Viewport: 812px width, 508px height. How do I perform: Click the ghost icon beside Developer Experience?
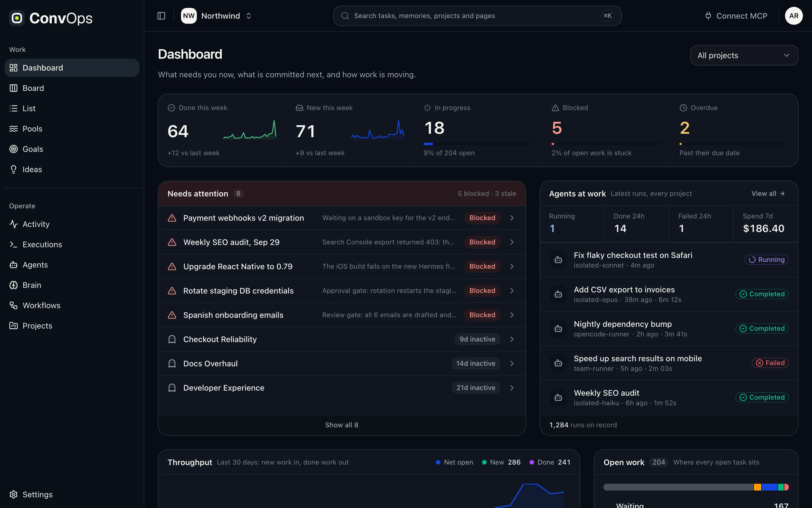click(x=172, y=388)
